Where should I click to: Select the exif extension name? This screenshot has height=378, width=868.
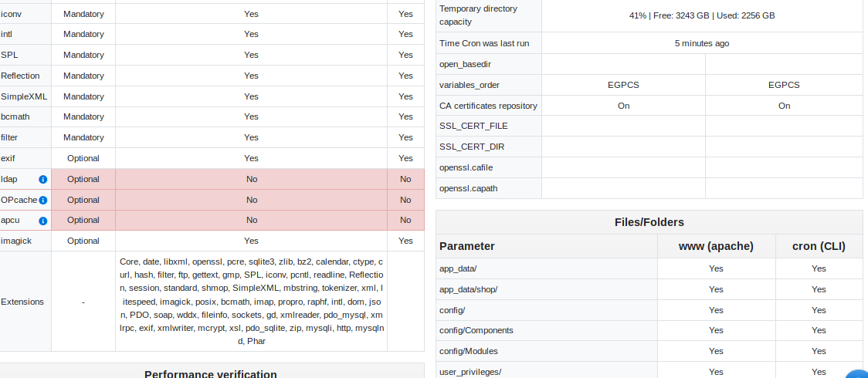coord(8,158)
